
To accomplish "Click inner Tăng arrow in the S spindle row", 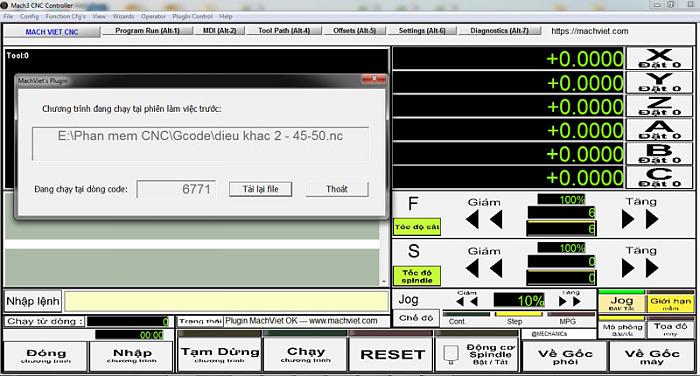I will pyautogui.click(x=628, y=268).
